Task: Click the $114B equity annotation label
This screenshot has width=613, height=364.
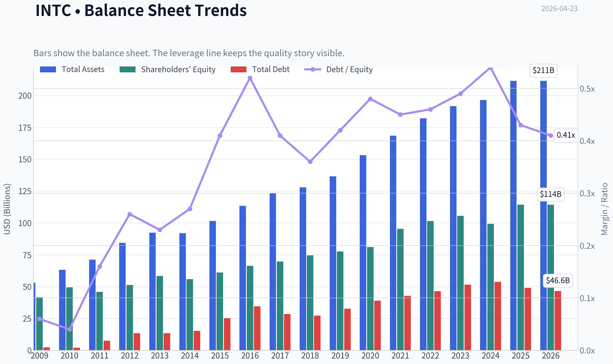Action: point(550,194)
